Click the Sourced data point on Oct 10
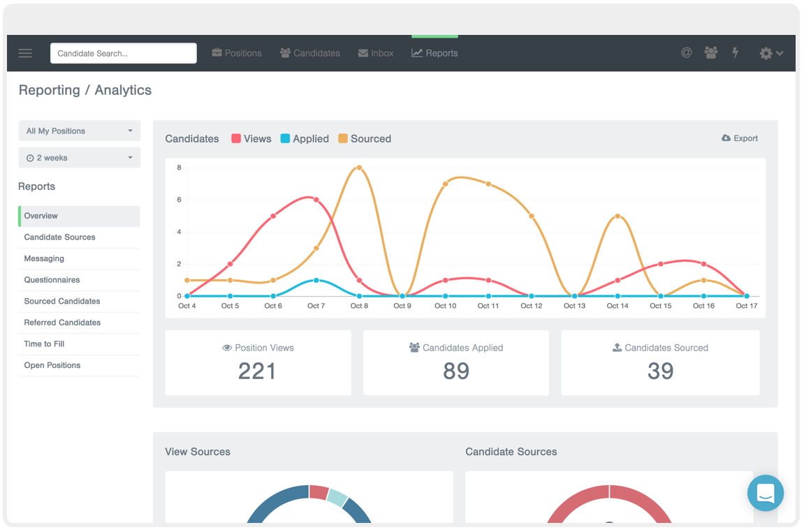The width and height of the screenshot is (804, 532). point(446,184)
